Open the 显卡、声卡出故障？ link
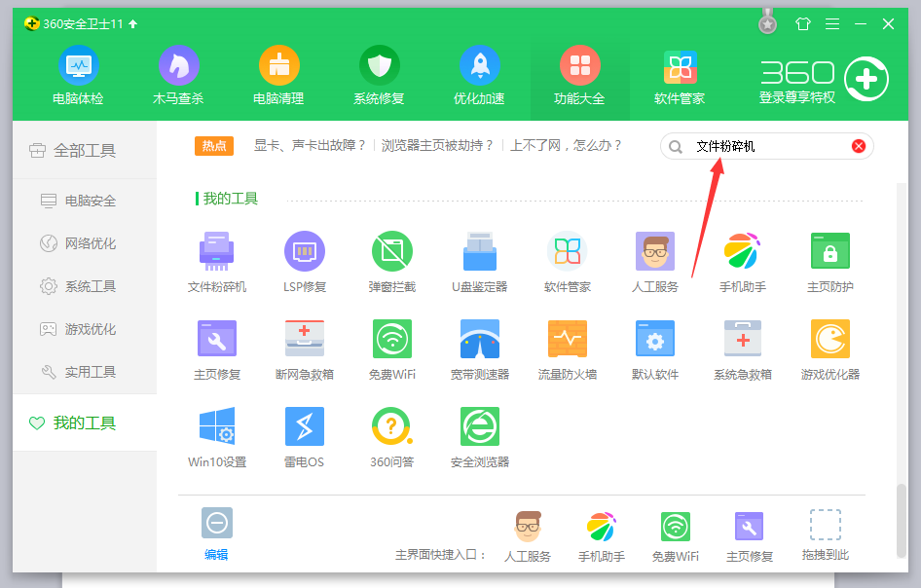921x588 pixels. tap(310, 145)
